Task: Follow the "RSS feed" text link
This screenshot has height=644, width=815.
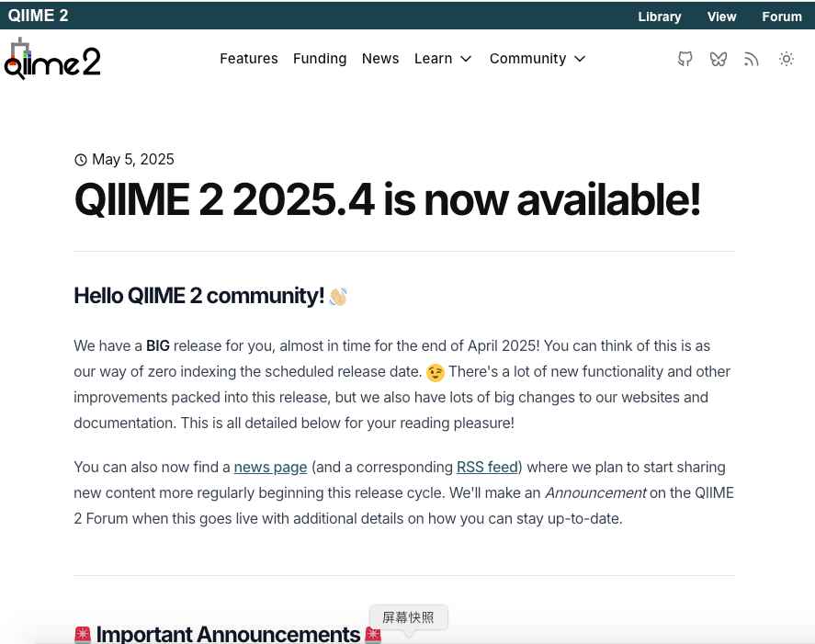Action: pyautogui.click(x=489, y=468)
